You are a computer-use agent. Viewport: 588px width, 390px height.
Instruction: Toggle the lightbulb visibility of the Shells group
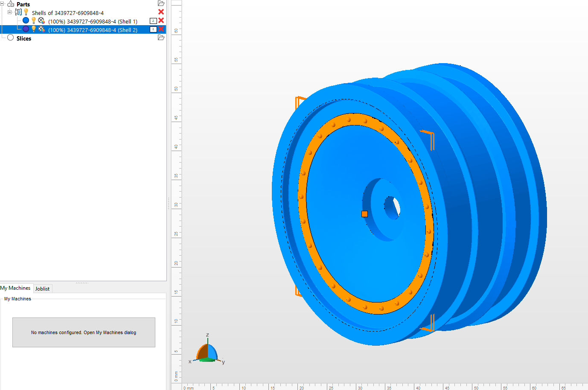(26, 12)
